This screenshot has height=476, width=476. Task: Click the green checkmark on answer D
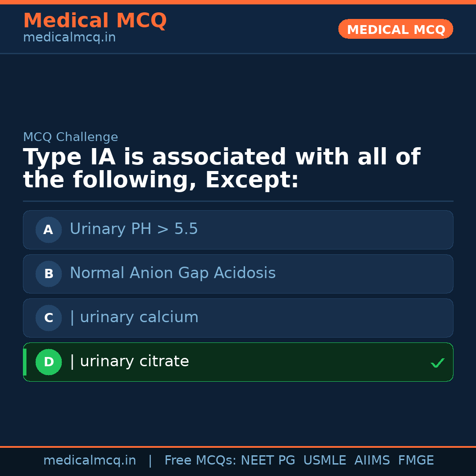pos(438,363)
